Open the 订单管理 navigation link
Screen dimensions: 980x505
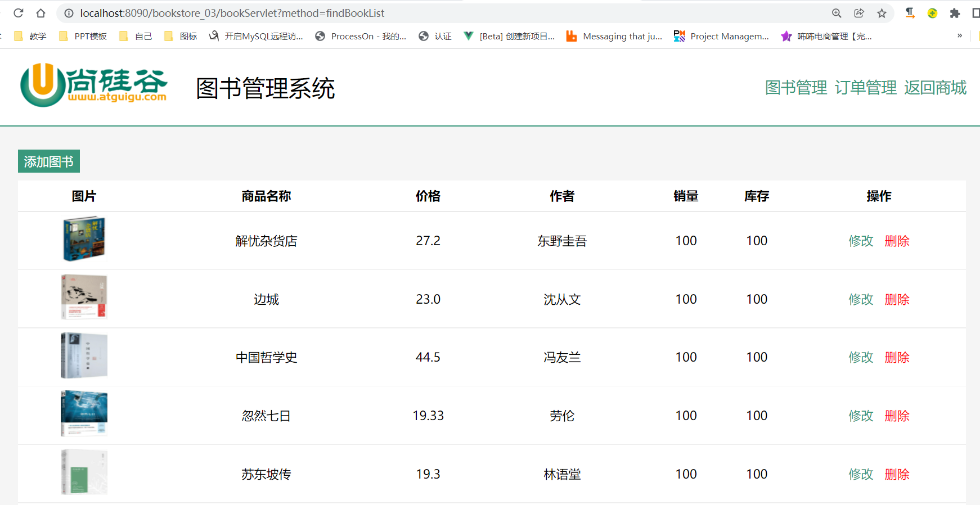[866, 88]
